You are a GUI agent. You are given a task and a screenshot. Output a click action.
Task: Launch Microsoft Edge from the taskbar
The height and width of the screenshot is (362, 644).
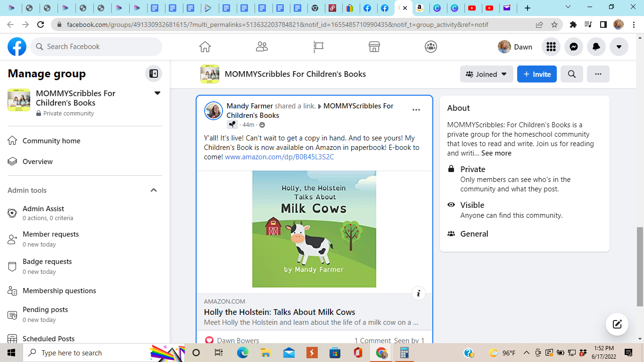[242, 353]
